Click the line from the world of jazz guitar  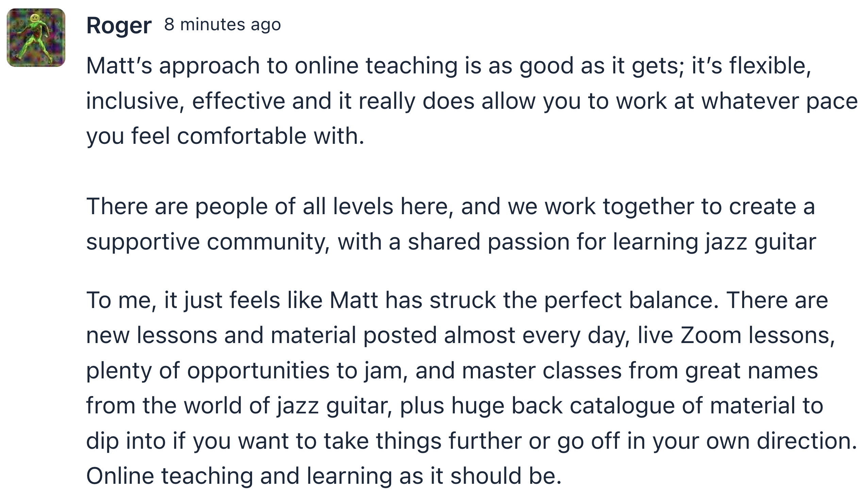[x=455, y=406]
